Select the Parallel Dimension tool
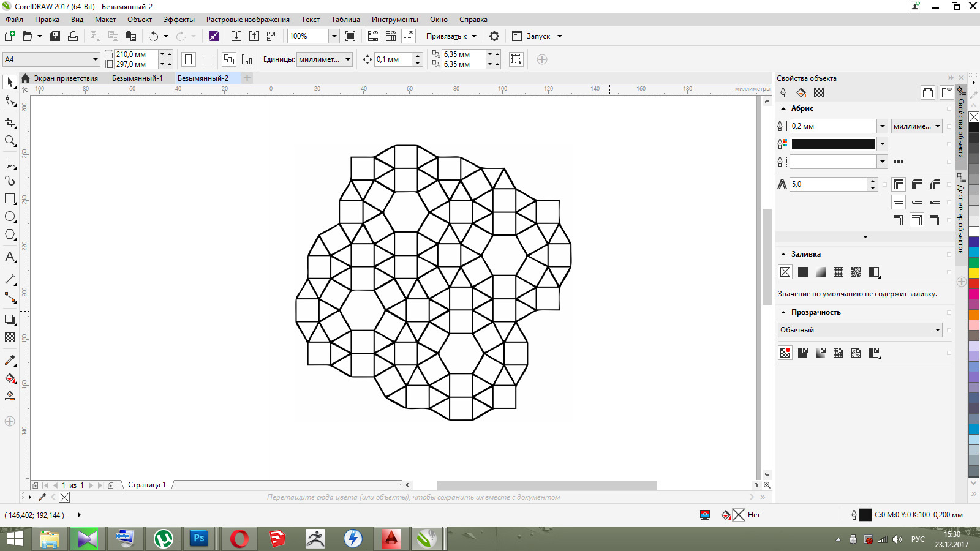Screen dimensions: 980x551 (x=10, y=279)
